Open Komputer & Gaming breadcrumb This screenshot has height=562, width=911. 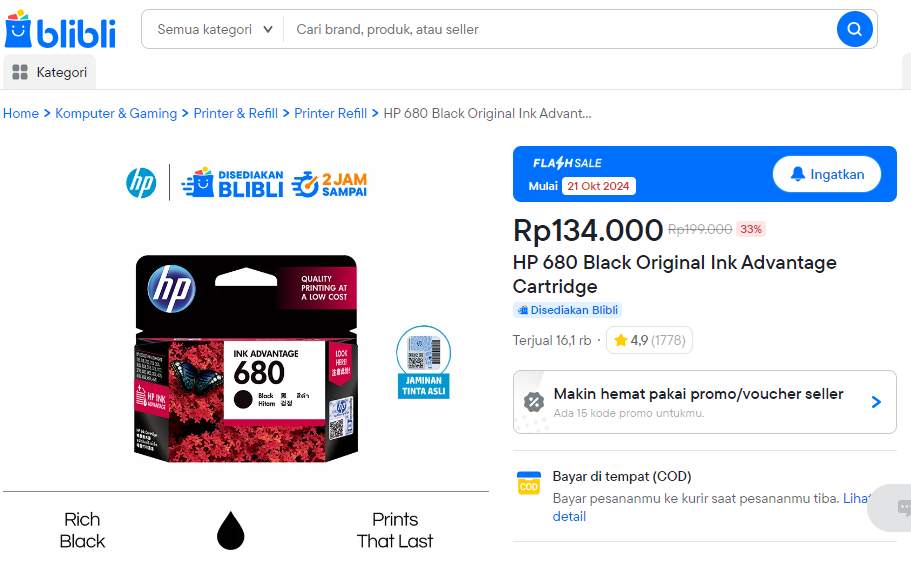116,113
